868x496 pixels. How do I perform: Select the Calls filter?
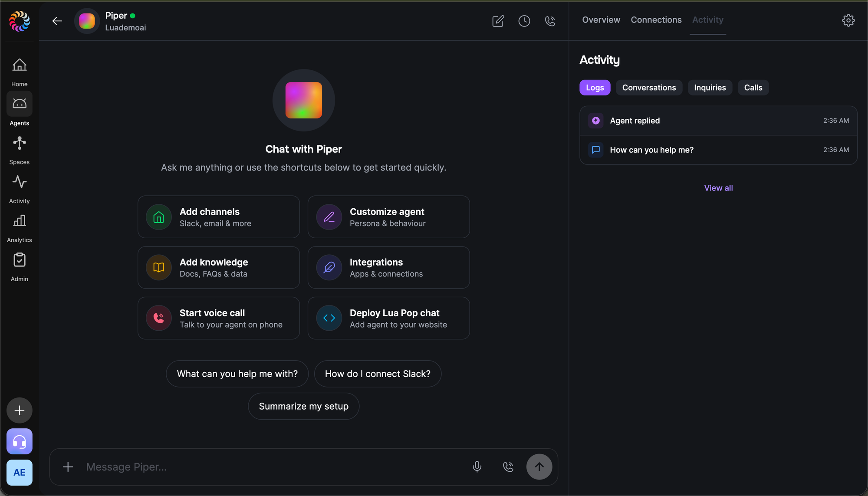pos(753,88)
